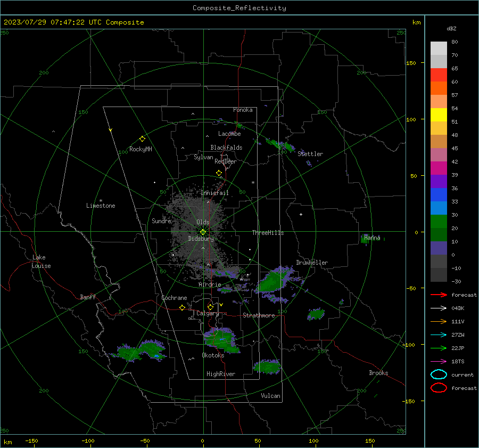479x448 pixels.
Task: Click the 2023/07/29 07:47:22 UTC timestamp
Action: click(53, 22)
